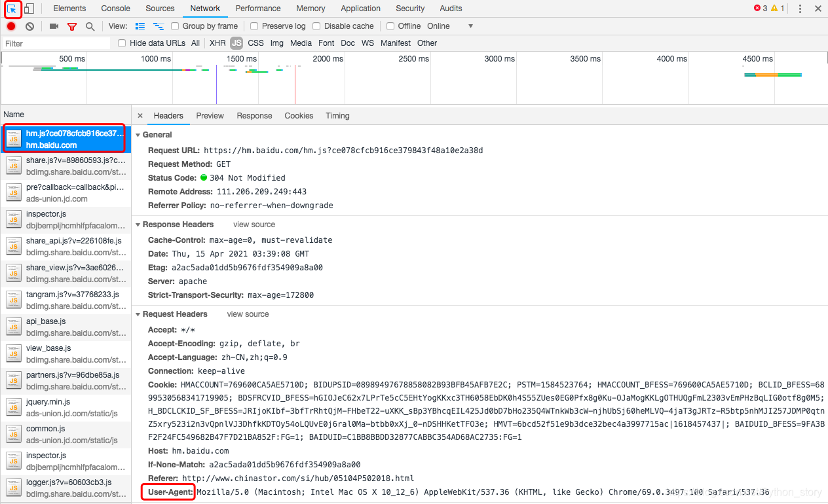Switch to large request rows view

point(140,26)
